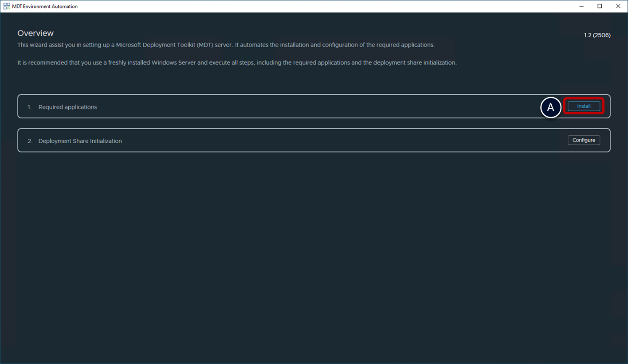The width and height of the screenshot is (628, 364).
Task: Click step number 1 in the list
Action: [x=29, y=107]
